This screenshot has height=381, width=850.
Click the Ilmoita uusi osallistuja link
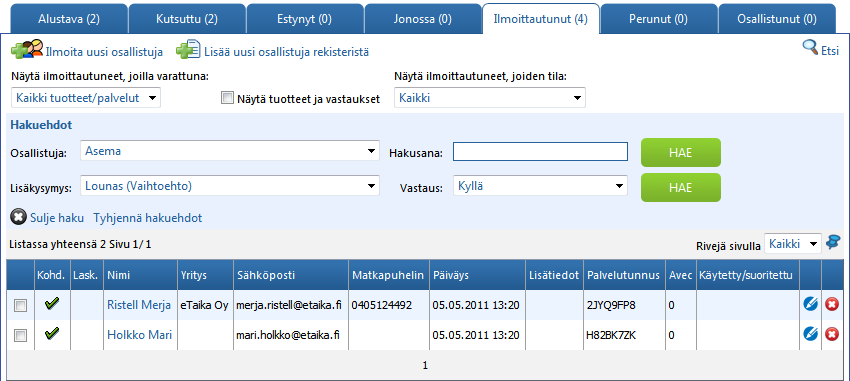[x=105, y=53]
